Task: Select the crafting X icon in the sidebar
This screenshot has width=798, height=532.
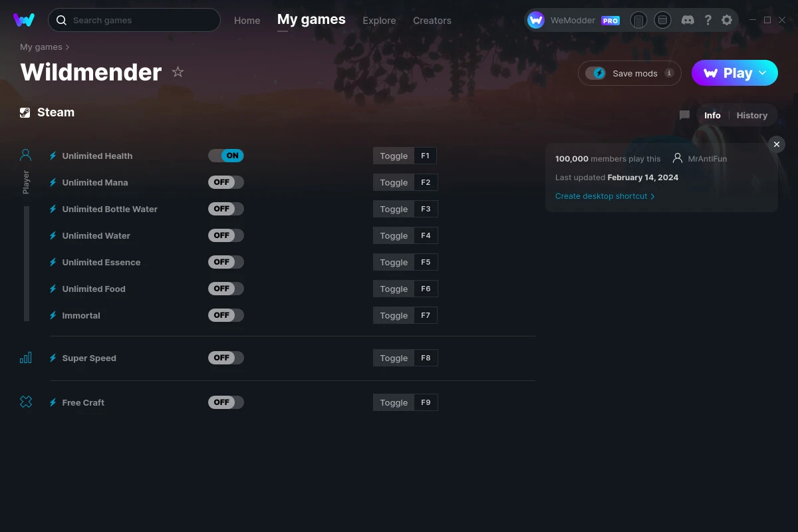Action: coord(25,402)
